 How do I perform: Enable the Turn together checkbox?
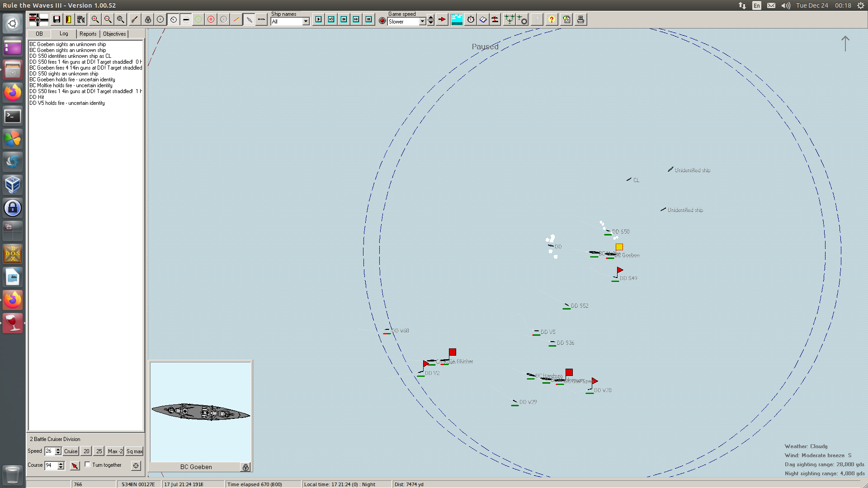88,465
